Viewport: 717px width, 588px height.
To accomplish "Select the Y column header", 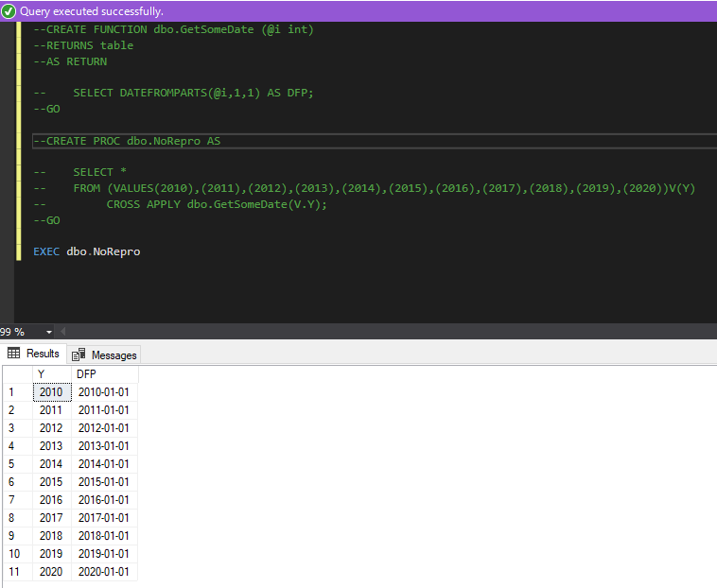I will tap(52, 374).
